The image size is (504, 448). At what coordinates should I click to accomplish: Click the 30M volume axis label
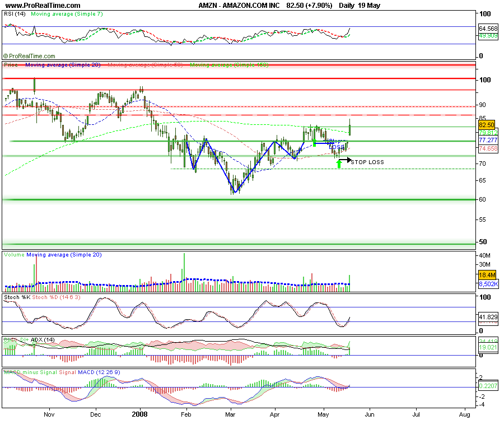click(485, 264)
